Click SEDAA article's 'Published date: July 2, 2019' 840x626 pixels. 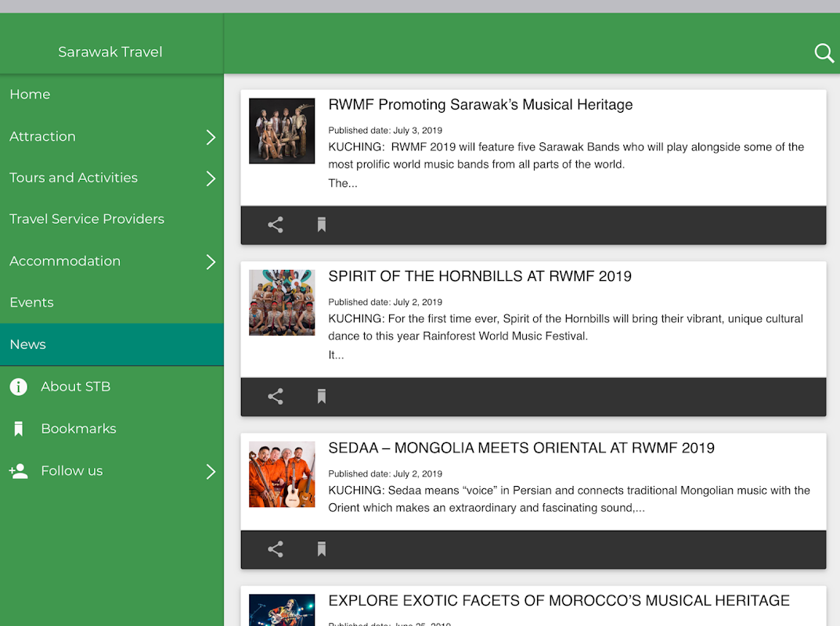click(x=385, y=474)
